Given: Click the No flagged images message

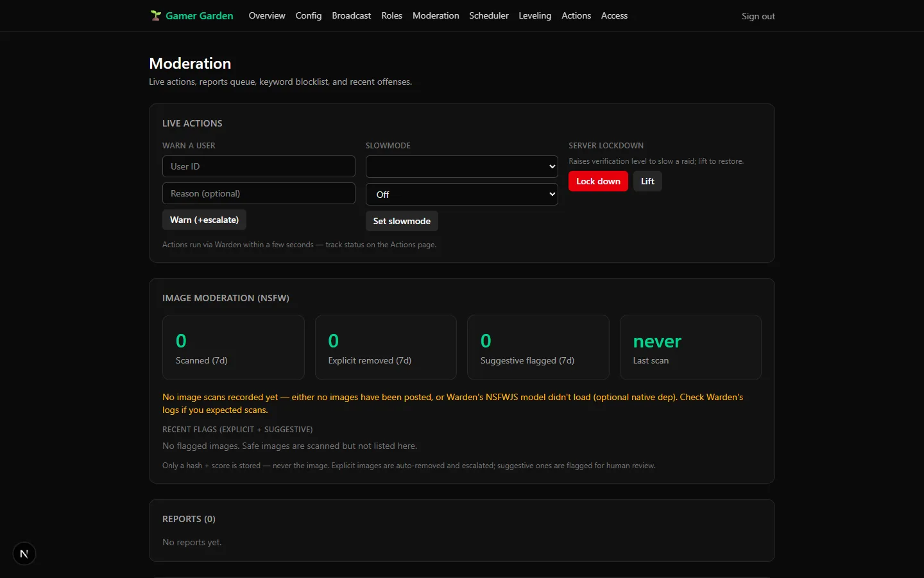Looking at the screenshot, I should (x=289, y=446).
